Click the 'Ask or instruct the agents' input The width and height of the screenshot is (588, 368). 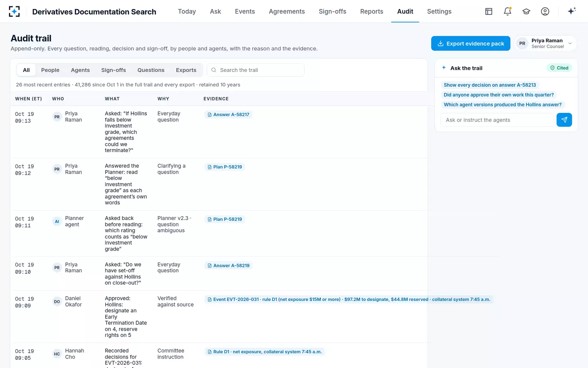497,120
